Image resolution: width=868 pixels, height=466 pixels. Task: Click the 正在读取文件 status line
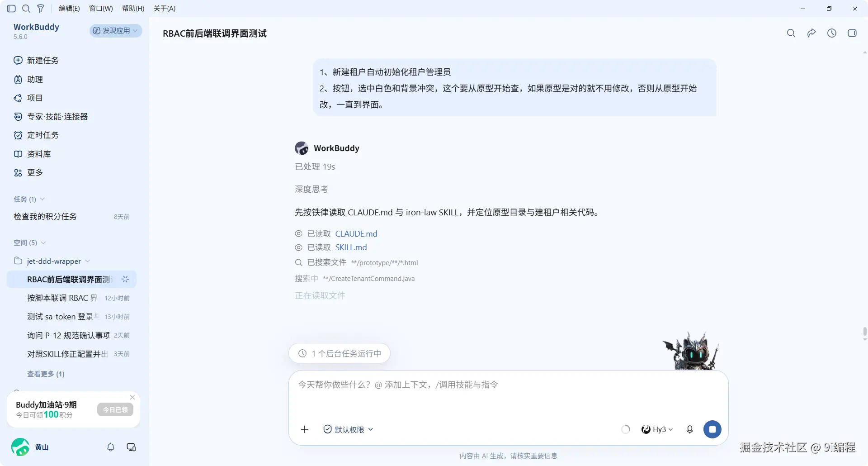[x=320, y=295]
